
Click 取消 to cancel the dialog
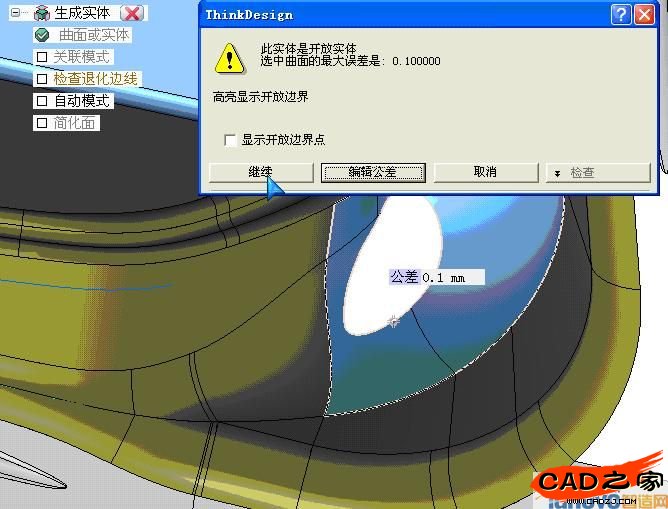[x=485, y=172]
